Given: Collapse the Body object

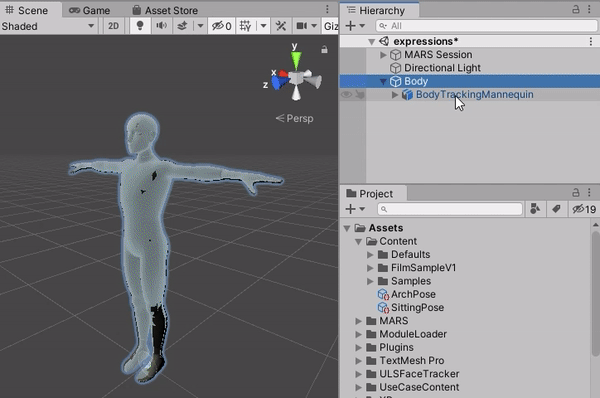Looking at the screenshot, I should coord(383,82).
